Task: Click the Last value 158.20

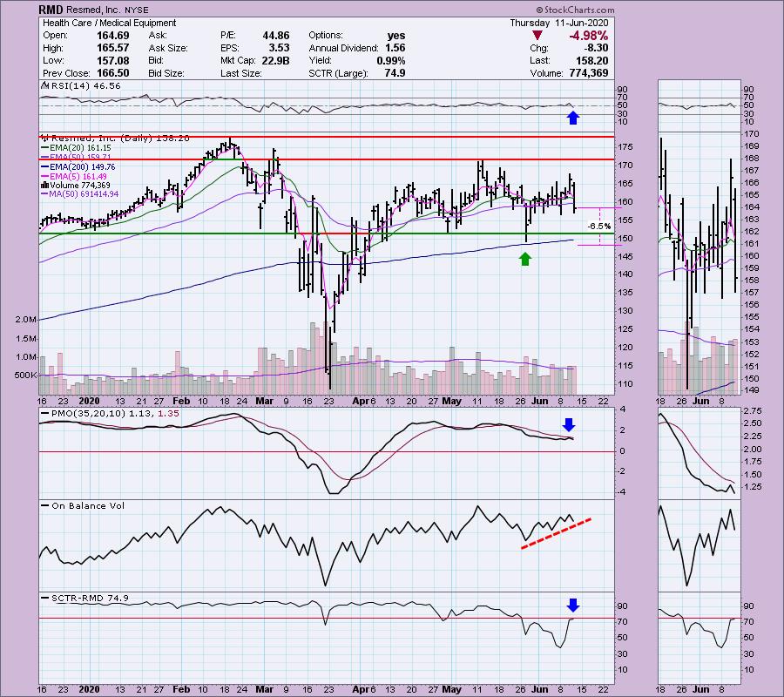Action: click(591, 60)
